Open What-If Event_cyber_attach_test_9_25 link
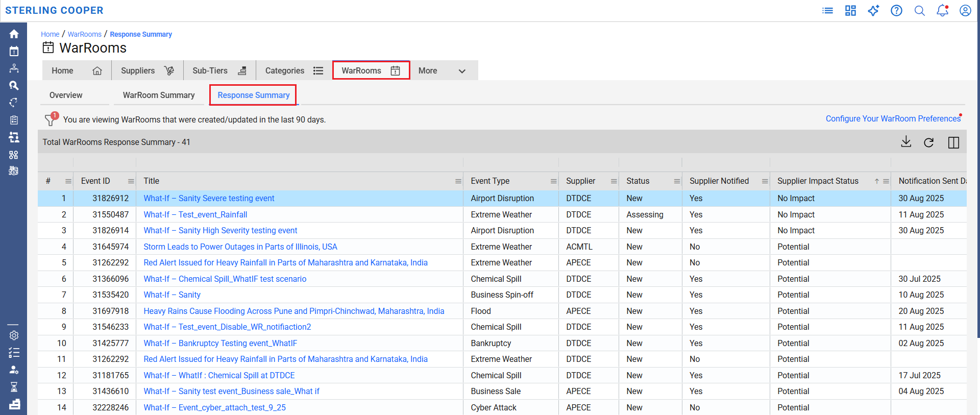This screenshot has width=980, height=415. [x=214, y=407]
